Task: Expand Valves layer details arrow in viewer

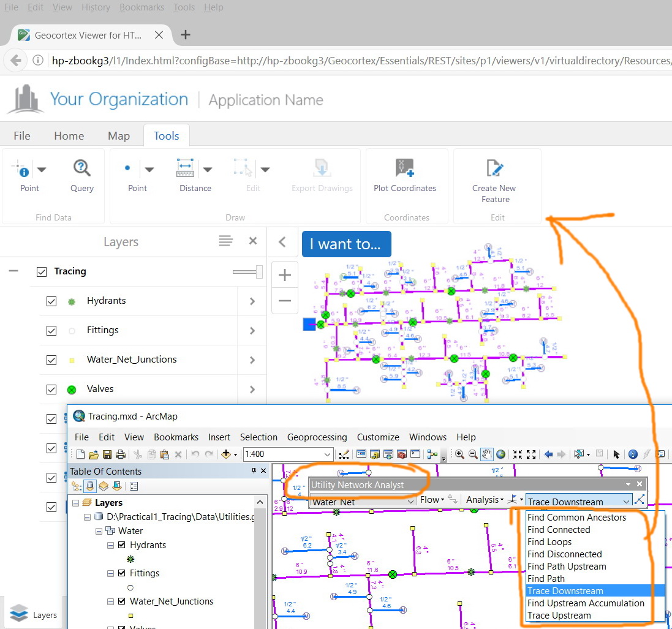Action: (252, 389)
